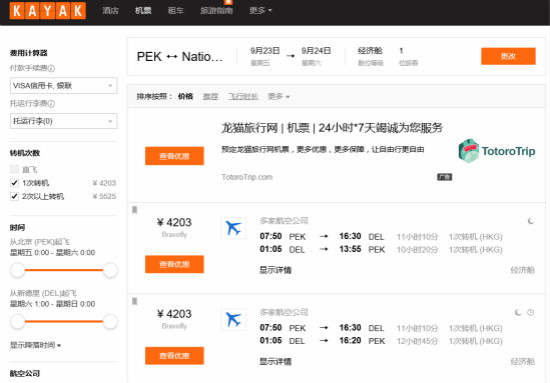
Task: Click the route swap arrows between PEK and Natio
Action: pos(172,57)
